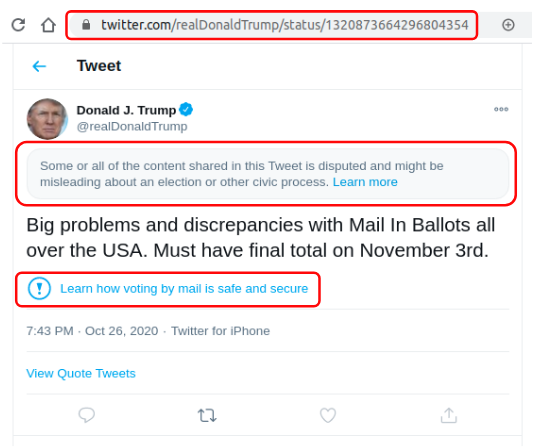Click the 7:43 PM Oct 26, 2020 timestamp
The width and height of the screenshot is (537, 447).
coord(92,331)
